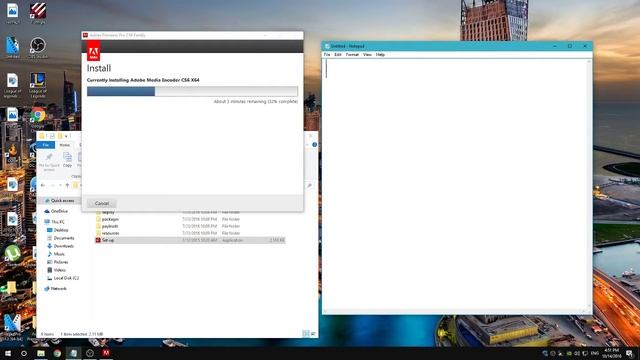Click the installation progress bar
This screenshot has height=360, width=640.
tap(192, 91)
